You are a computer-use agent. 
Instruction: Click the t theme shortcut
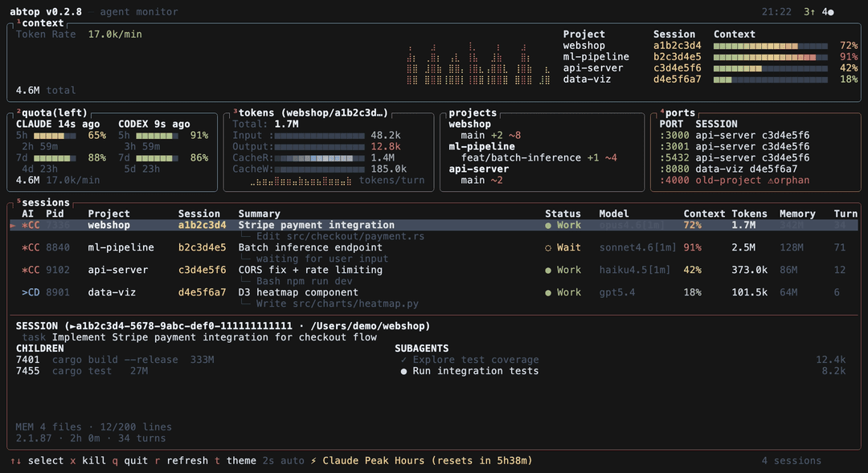pos(235,461)
